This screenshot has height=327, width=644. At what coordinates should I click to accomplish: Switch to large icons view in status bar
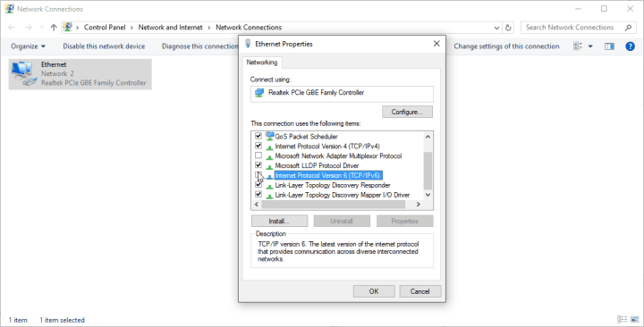(x=635, y=320)
